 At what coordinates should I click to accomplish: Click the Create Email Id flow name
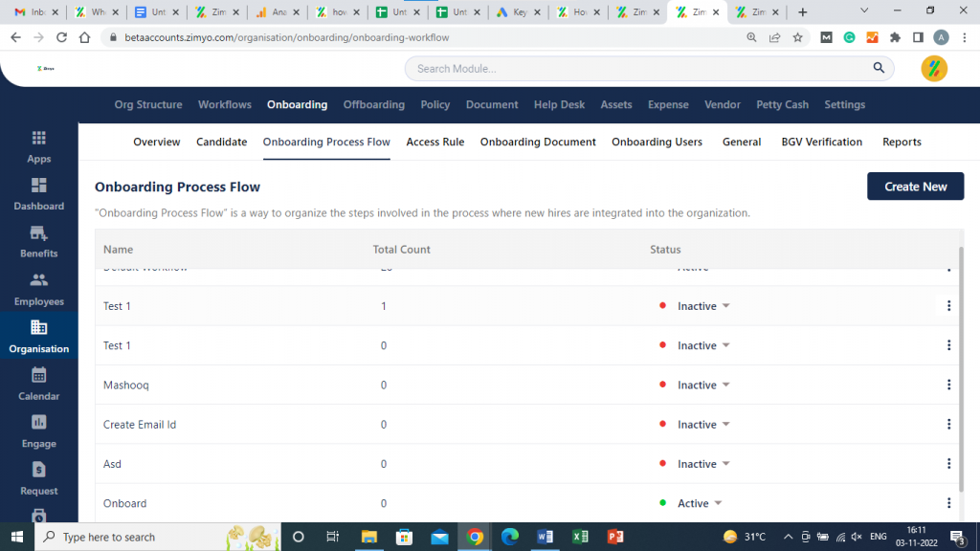(140, 424)
